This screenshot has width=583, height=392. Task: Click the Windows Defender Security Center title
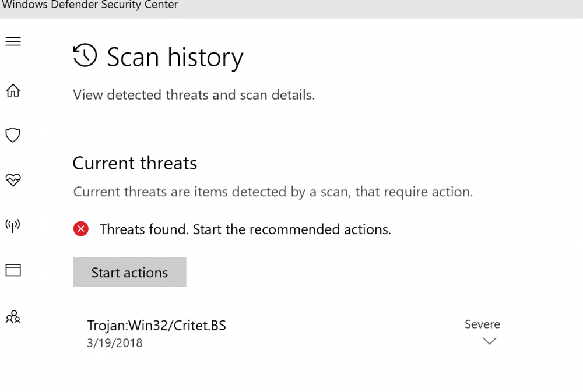[90, 5]
